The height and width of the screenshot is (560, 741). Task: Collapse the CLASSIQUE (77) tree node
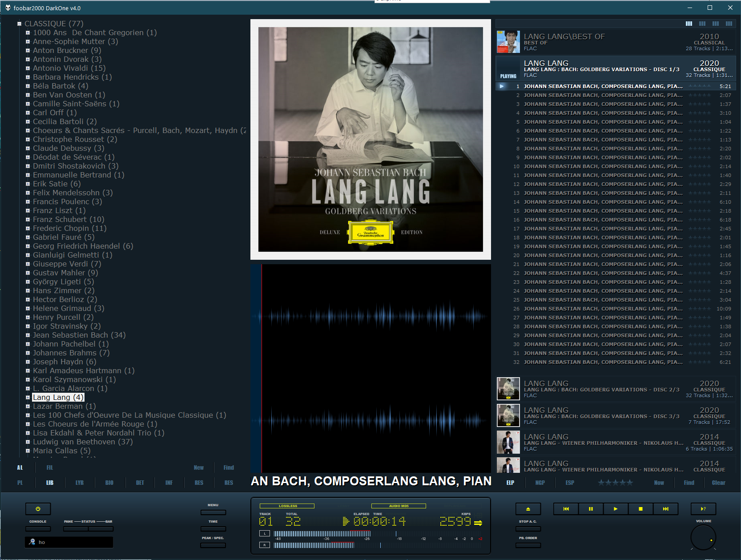(20, 24)
